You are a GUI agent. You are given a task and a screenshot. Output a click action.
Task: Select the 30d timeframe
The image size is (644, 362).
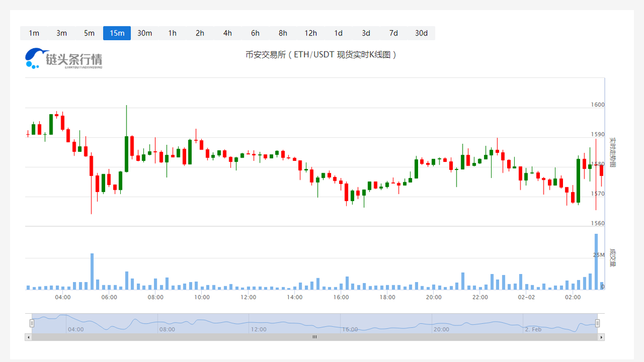pos(421,33)
